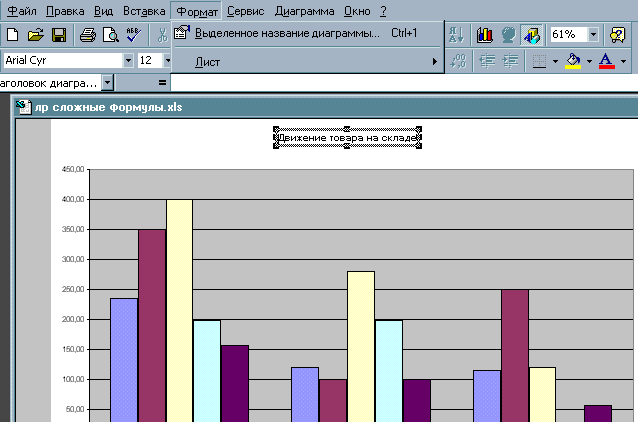Screen dimensions: 638x422
Task: Open the Сервис menu
Action: pos(245,11)
